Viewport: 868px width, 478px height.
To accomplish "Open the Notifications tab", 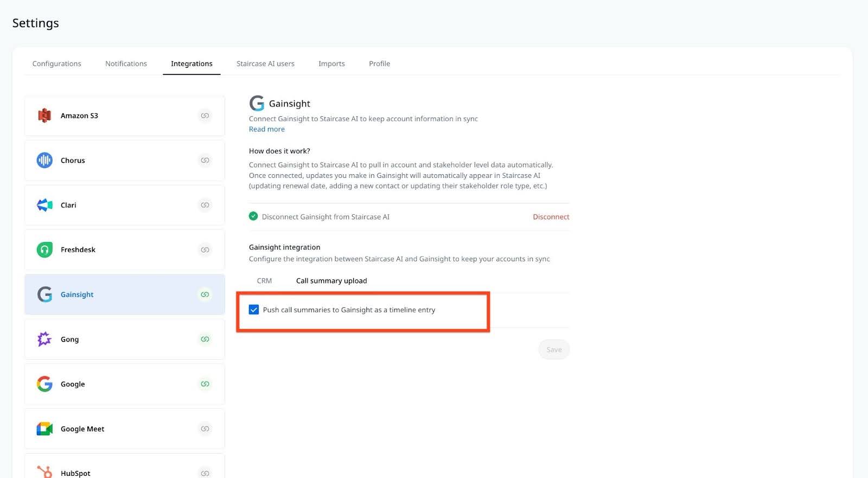I will point(126,63).
